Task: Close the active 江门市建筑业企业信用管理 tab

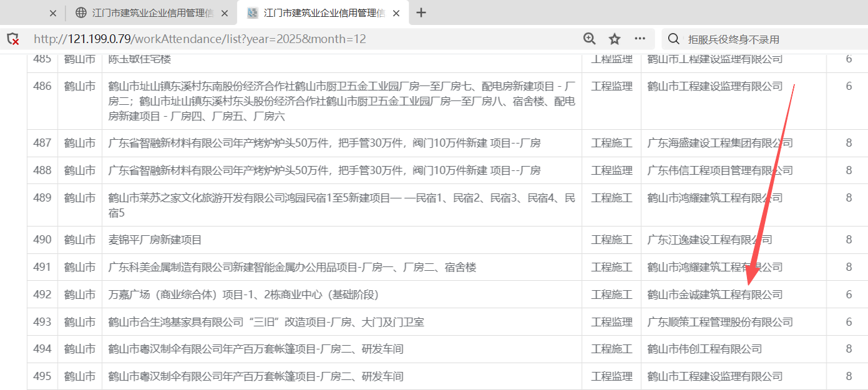Action: [x=397, y=13]
